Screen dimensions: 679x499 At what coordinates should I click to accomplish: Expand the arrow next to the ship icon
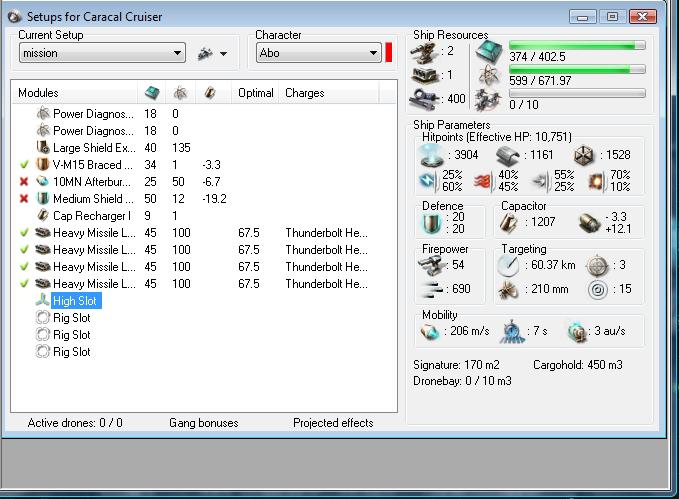(223, 54)
